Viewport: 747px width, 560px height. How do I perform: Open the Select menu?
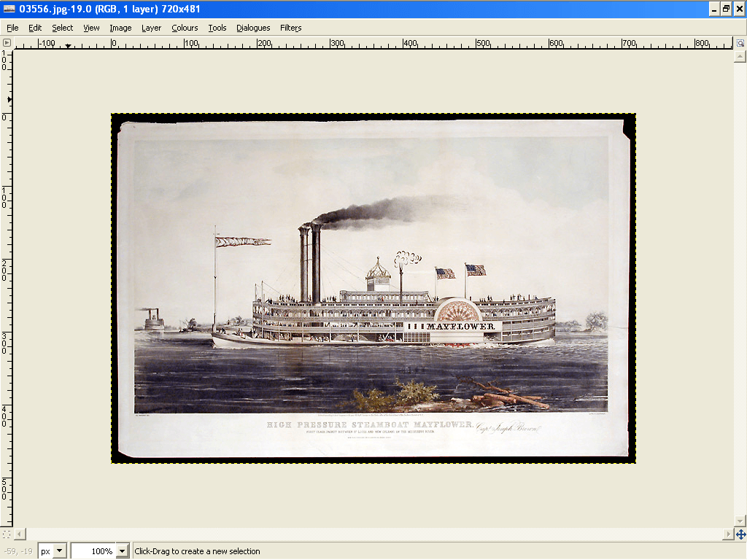pyautogui.click(x=62, y=28)
